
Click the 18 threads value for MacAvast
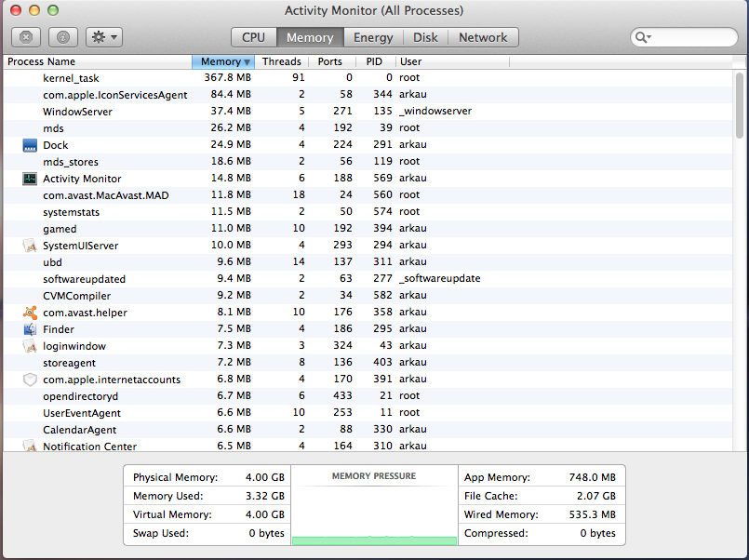299,194
